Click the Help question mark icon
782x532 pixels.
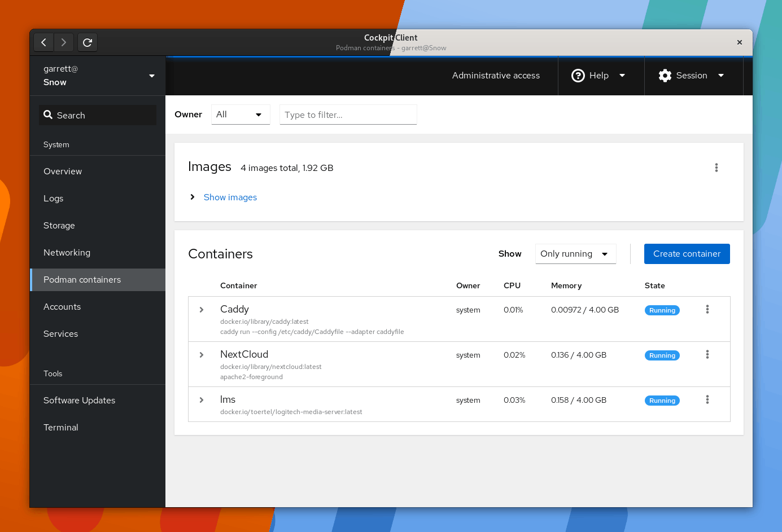(x=578, y=76)
